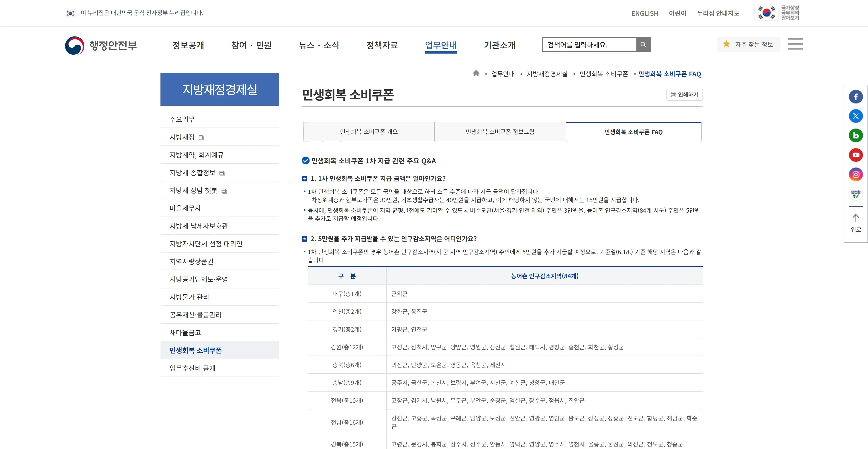
Task: Click the search magnifier icon
Action: coord(643,44)
